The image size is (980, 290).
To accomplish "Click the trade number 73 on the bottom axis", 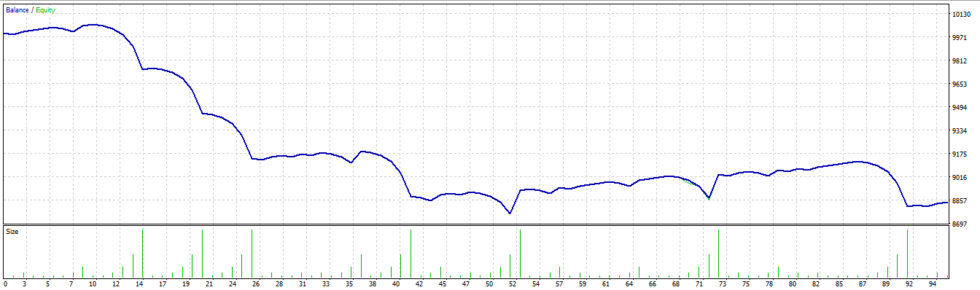I will 723,283.
